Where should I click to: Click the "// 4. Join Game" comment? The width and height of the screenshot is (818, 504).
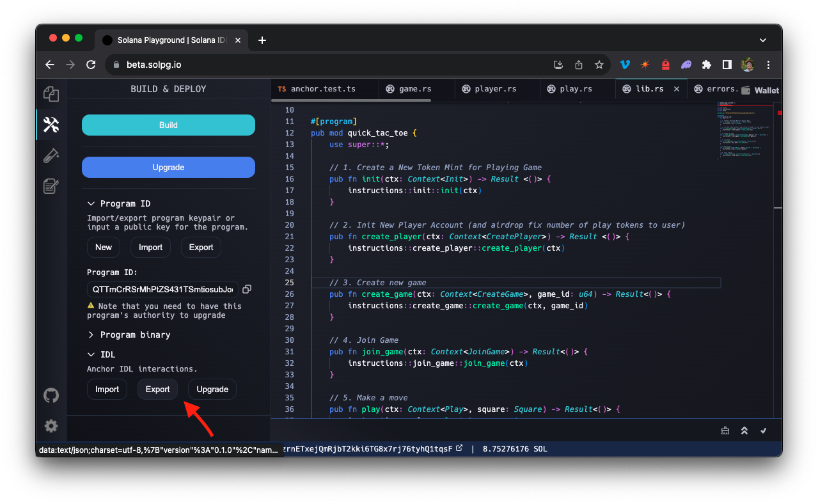pyautogui.click(x=364, y=340)
